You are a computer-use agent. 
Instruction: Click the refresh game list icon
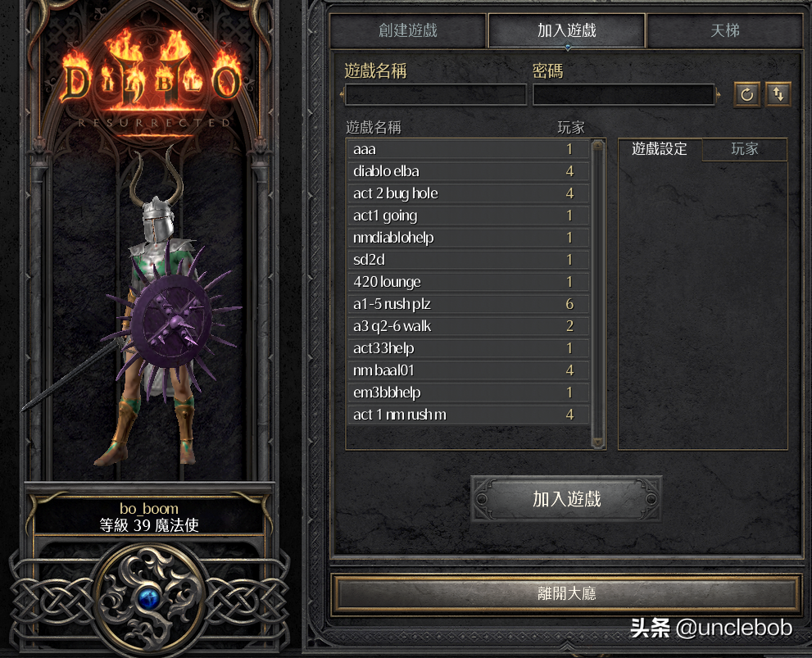coord(746,95)
